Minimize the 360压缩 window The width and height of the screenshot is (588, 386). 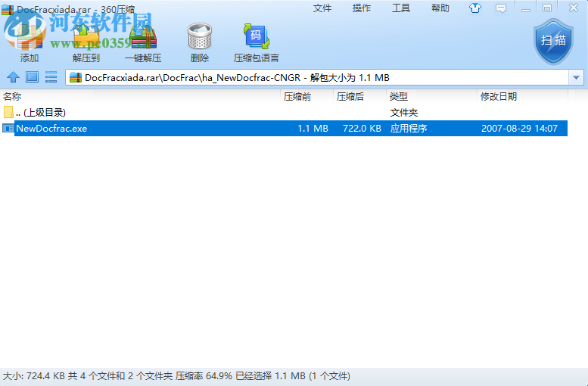click(526, 8)
